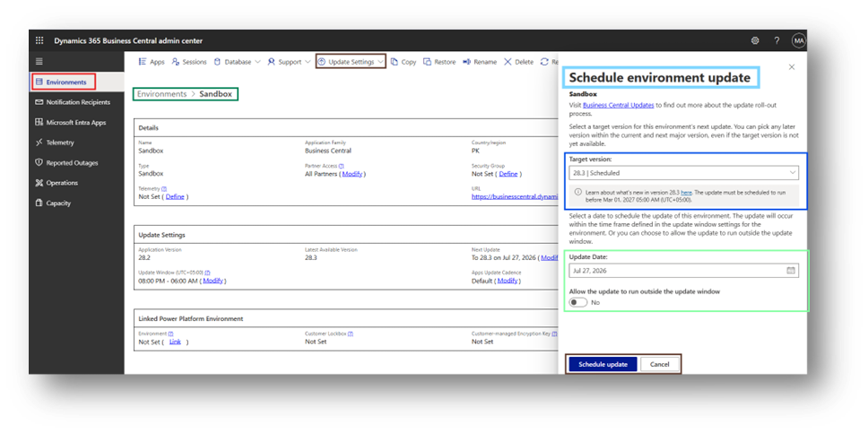
Task: Click help [?] next to Update Window
Action: tap(207, 273)
